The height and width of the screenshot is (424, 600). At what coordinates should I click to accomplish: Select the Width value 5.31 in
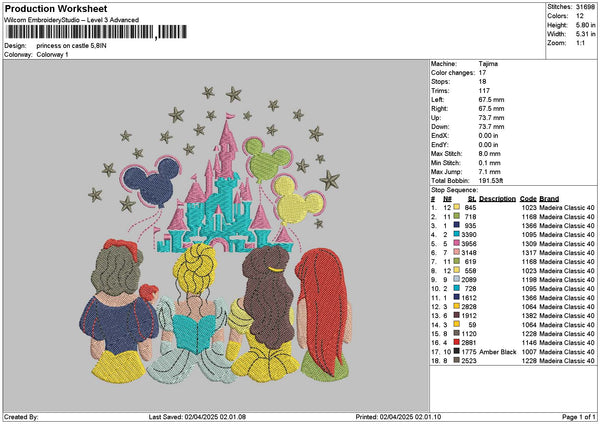coord(585,34)
